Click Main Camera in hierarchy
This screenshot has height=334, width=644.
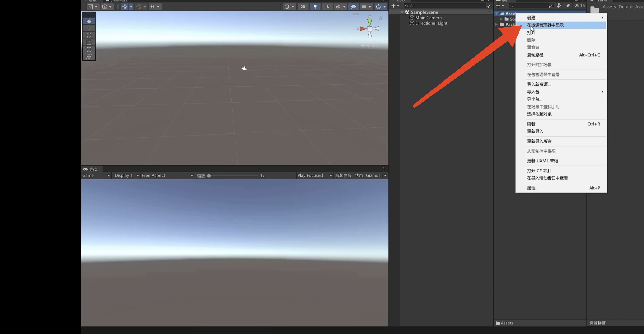click(x=428, y=18)
